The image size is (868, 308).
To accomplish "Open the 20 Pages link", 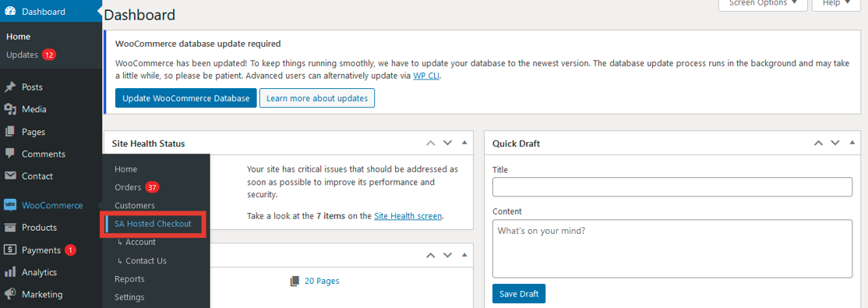I will 322,281.
